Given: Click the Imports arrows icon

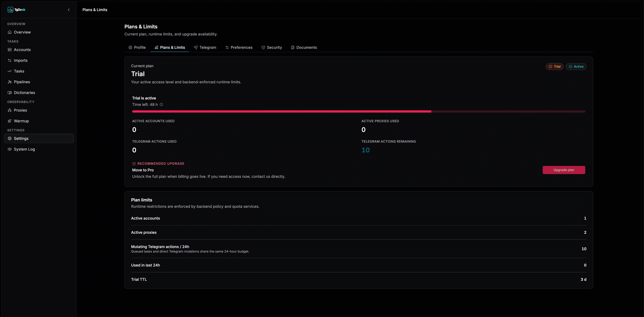Looking at the screenshot, I should coord(10,60).
